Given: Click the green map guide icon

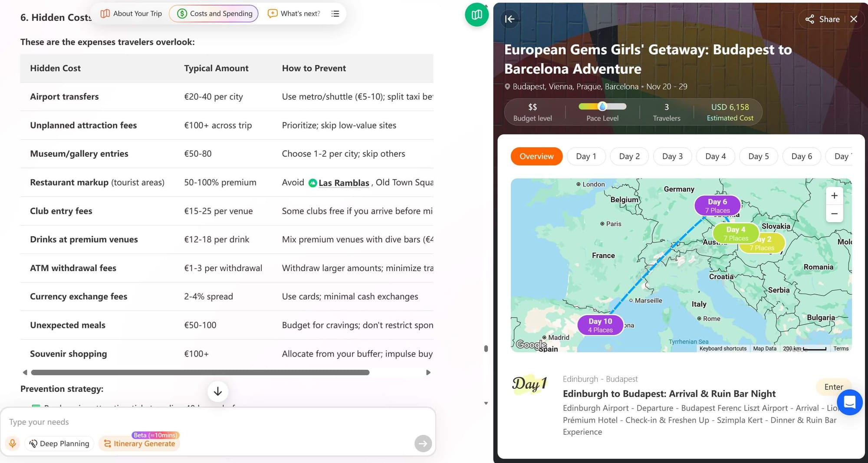Looking at the screenshot, I should click(477, 15).
